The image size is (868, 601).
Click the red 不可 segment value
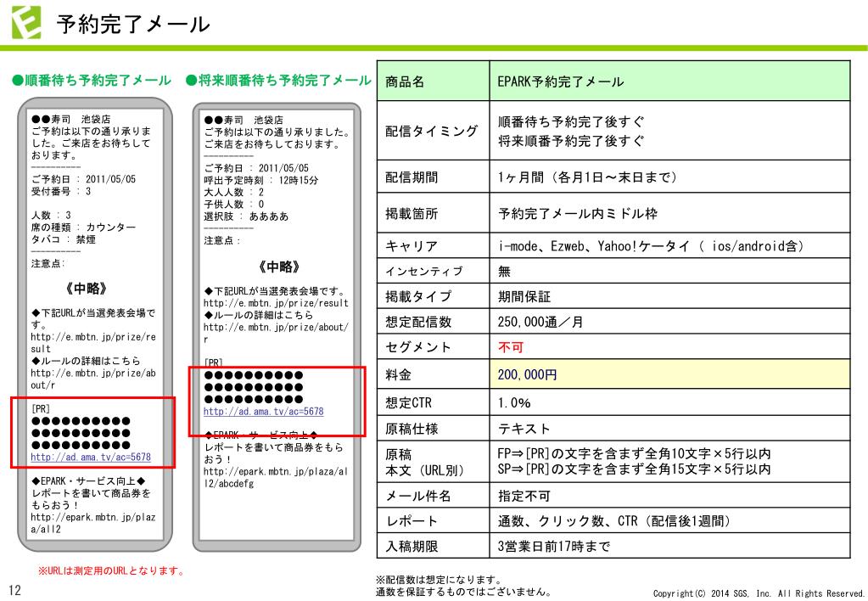tap(511, 346)
